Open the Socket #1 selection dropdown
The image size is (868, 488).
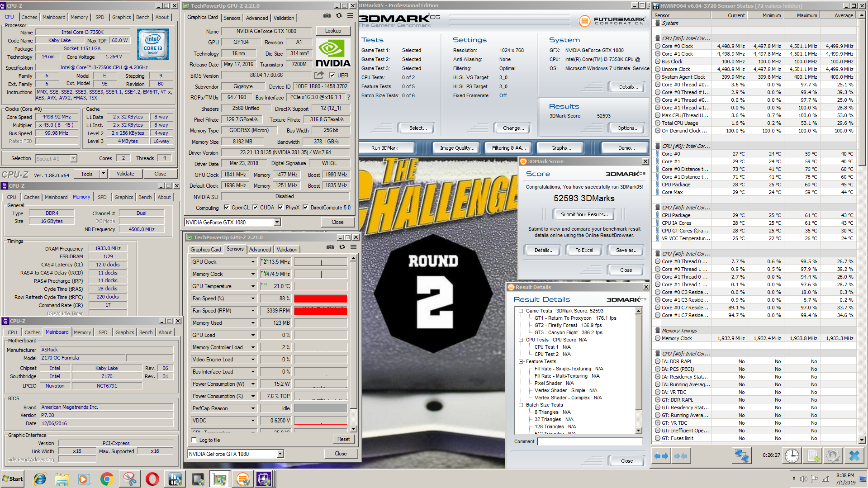click(73, 158)
